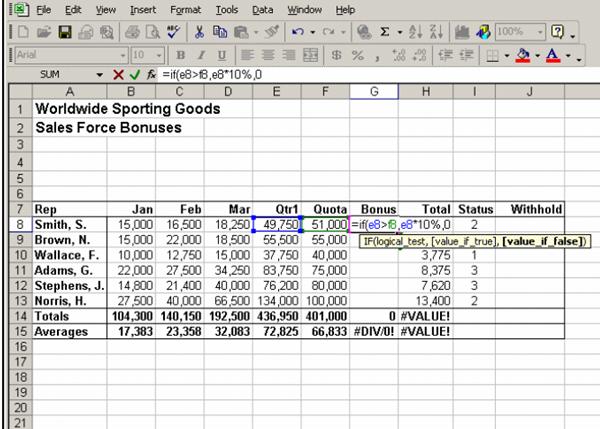Image resolution: width=600 pixels, height=429 pixels.
Task: Open the Data menu
Action: pos(262,10)
